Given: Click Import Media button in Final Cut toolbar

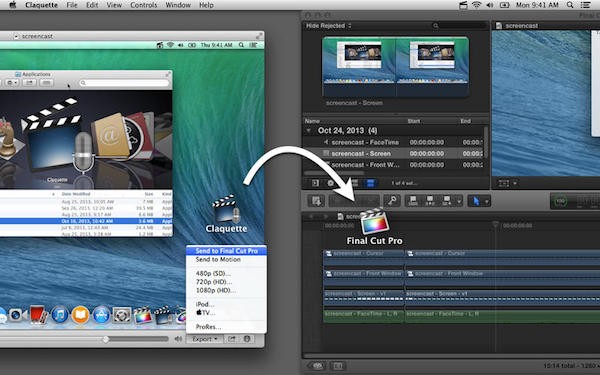Looking at the screenshot, I should pyautogui.click(x=316, y=201).
